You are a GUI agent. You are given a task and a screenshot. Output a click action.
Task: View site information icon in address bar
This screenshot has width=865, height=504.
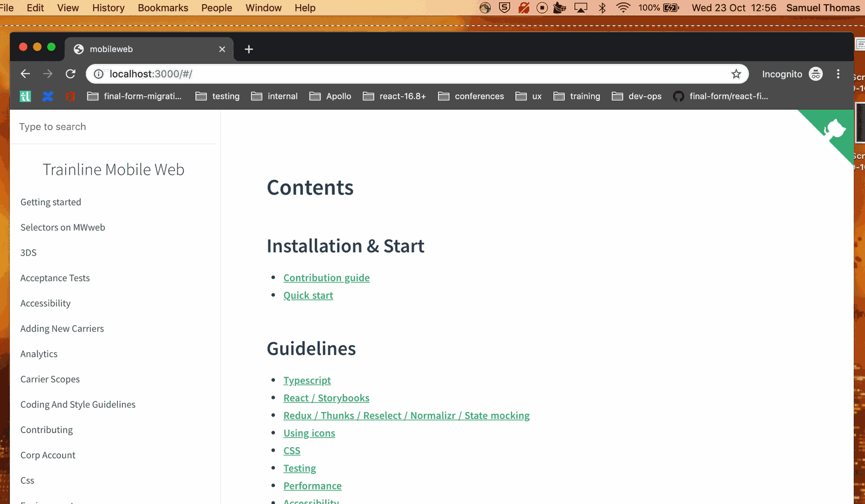[98, 74]
